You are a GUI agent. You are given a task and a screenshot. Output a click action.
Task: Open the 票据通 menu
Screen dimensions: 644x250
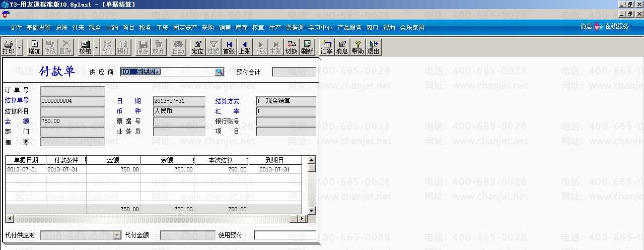pos(295,28)
